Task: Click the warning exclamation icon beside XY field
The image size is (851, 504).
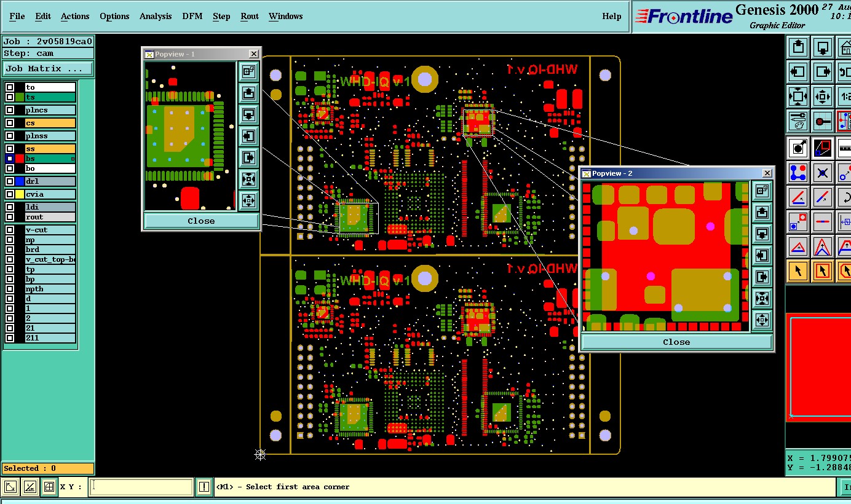Action: click(x=204, y=487)
